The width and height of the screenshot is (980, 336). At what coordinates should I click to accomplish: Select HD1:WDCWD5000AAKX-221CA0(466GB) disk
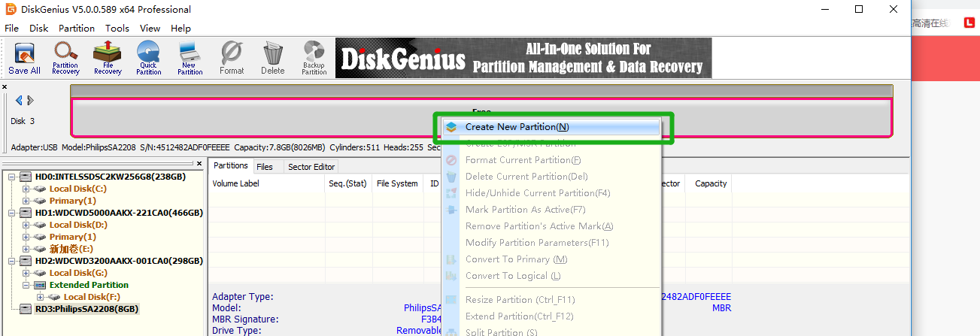pyautogui.click(x=119, y=213)
